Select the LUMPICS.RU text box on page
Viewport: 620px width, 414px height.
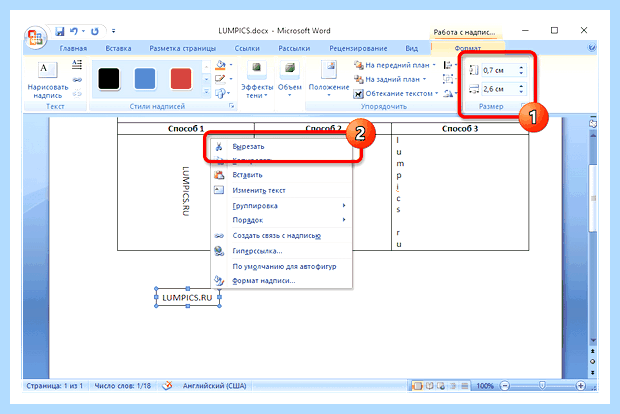click(x=187, y=298)
